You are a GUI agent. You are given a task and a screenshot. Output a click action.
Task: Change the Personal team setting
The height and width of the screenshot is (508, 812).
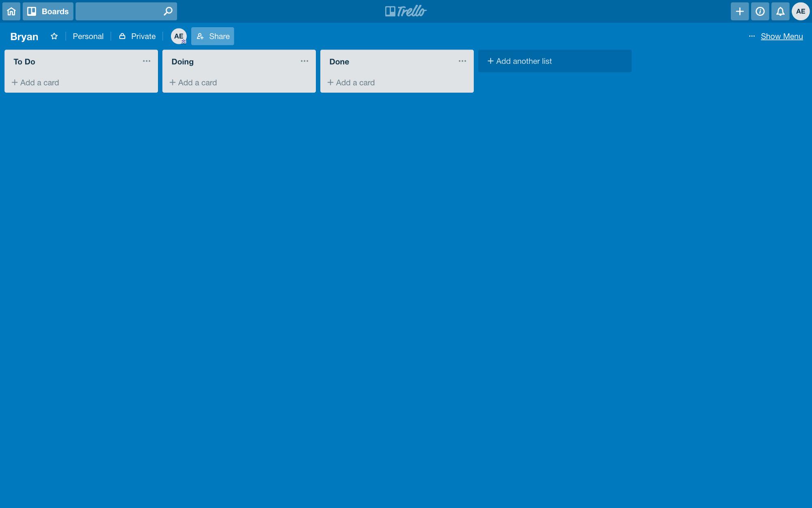click(88, 36)
